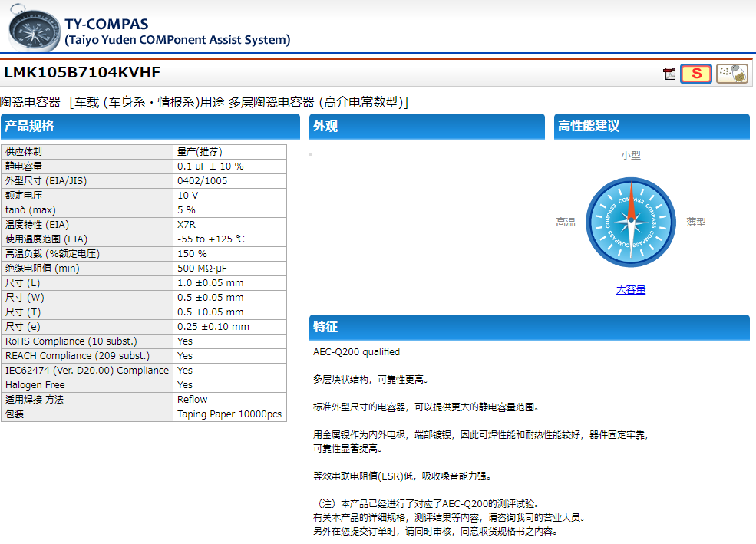756x544 pixels.
Task: Select the Yes value for IEC62474 Compliance
Action: [x=185, y=371]
